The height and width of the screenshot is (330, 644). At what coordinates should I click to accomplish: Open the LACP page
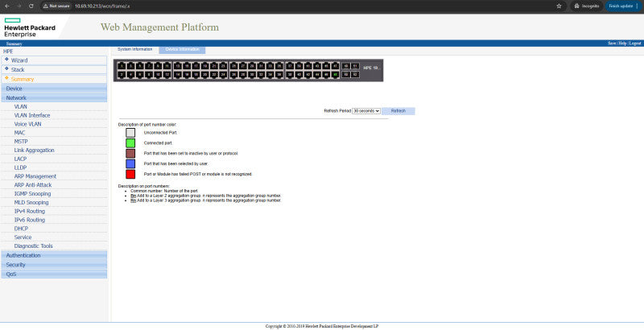click(x=20, y=159)
